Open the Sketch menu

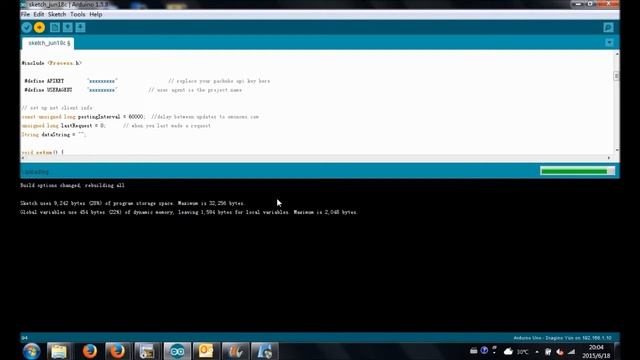tap(57, 14)
